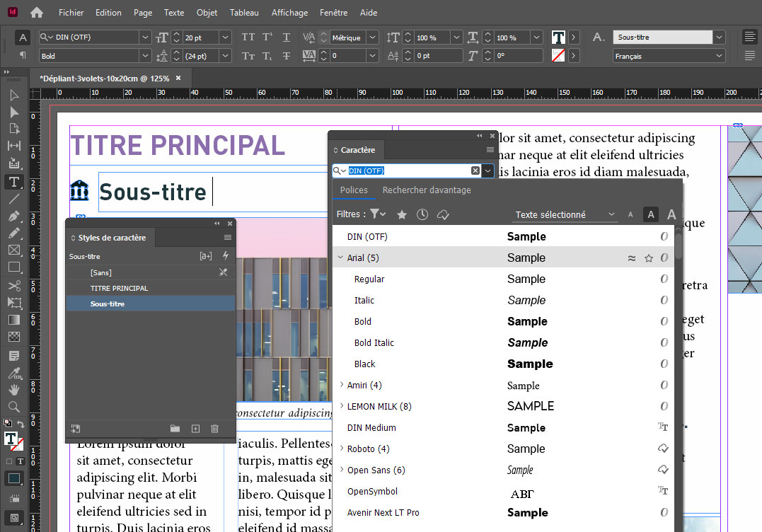Click text fill color swatch in control bar
The width and height of the screenshot is (762, 532).
(558, 37)
